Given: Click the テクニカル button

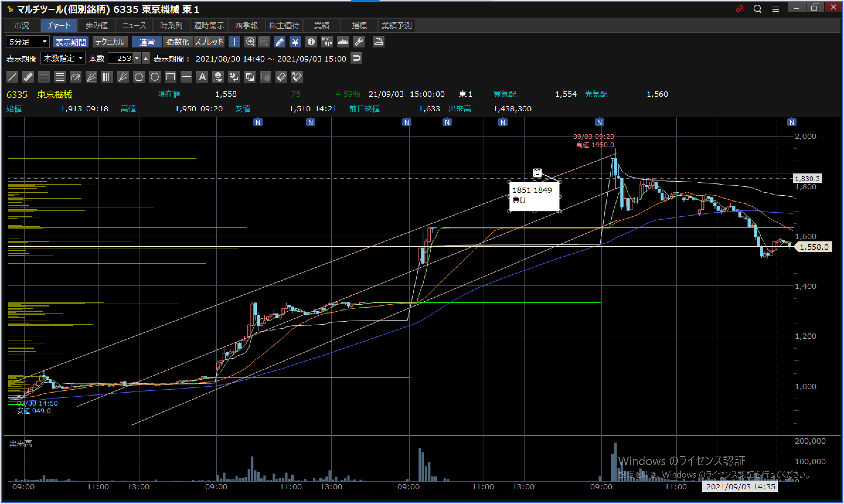Looking at the screenshot, I should 110,42.
